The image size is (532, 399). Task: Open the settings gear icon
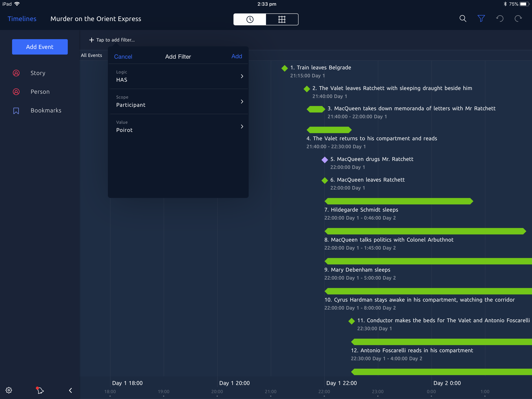point(9,390)
